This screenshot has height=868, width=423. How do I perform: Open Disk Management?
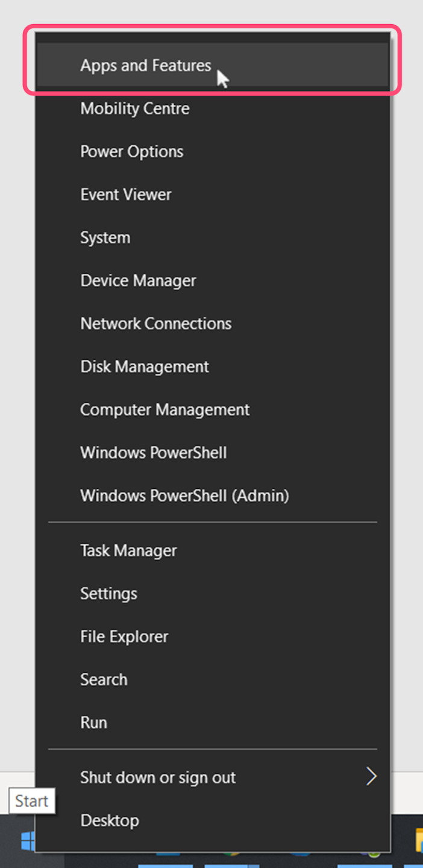point(145,366)
